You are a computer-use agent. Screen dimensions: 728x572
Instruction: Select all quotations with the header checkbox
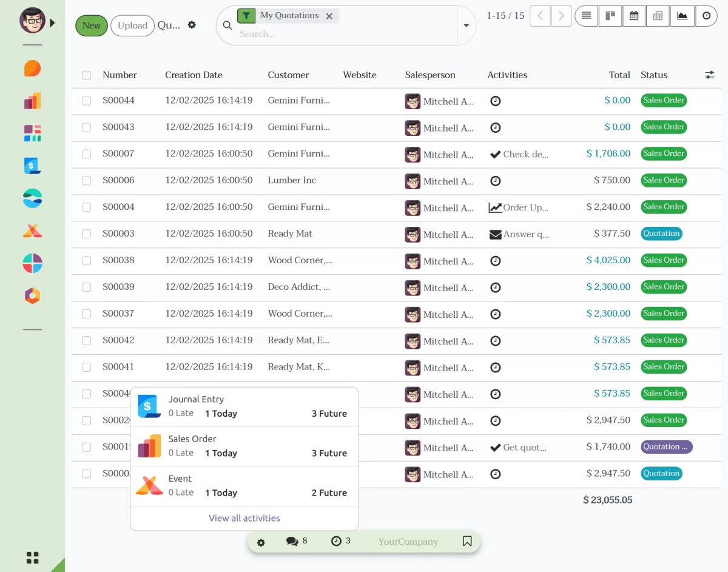tap(86, 75)
